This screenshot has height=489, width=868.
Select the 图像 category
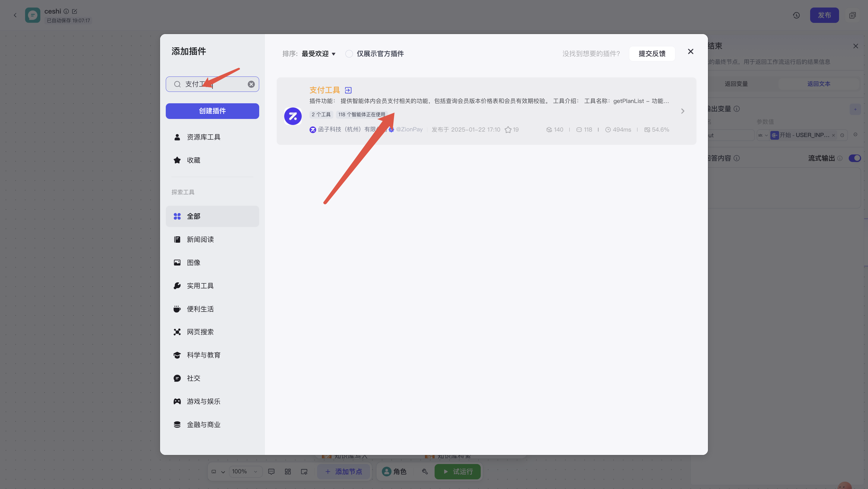pyautogui.click(x=212, y=263)
